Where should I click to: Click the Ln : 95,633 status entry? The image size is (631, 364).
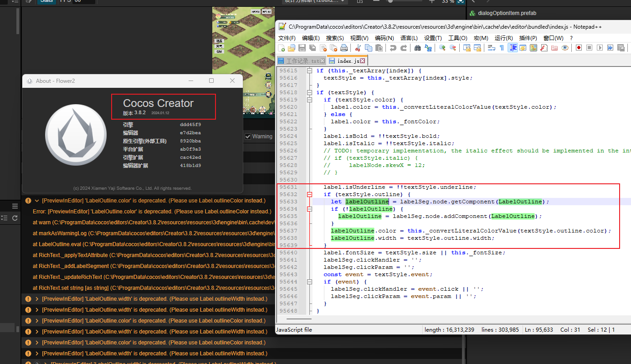coord(539,329)
